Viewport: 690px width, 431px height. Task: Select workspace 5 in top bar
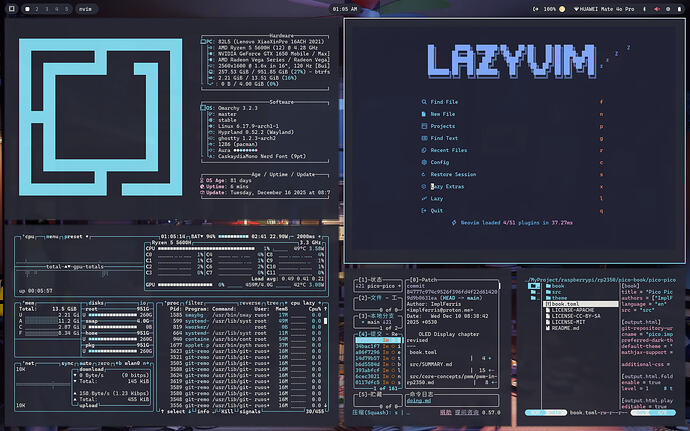click(x=66, y=9)
